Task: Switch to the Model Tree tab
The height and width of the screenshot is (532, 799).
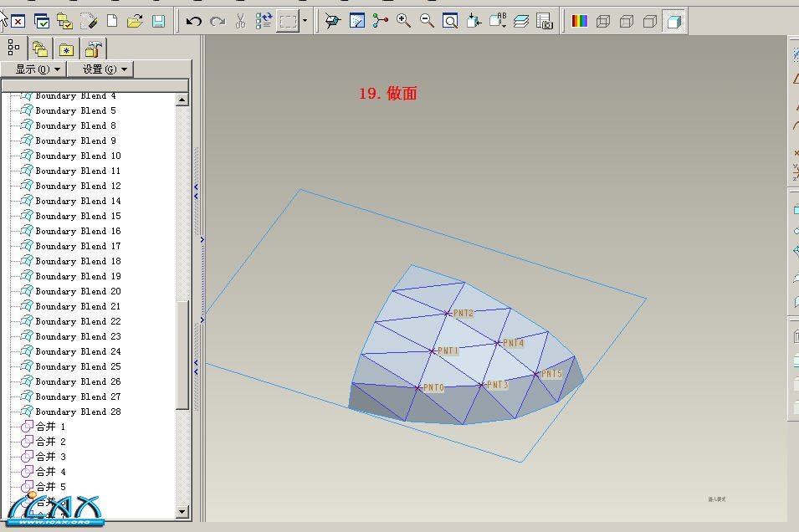Action: [13, 49]
